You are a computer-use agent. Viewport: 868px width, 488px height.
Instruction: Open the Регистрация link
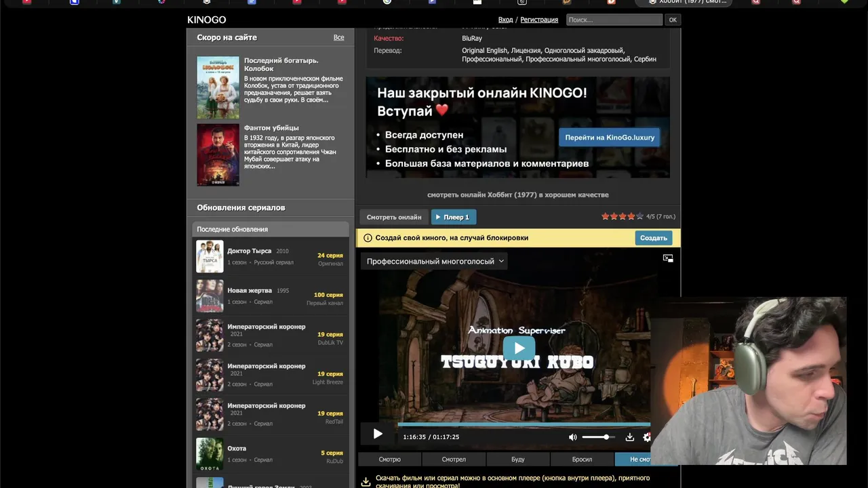click(x=539, y=20)
